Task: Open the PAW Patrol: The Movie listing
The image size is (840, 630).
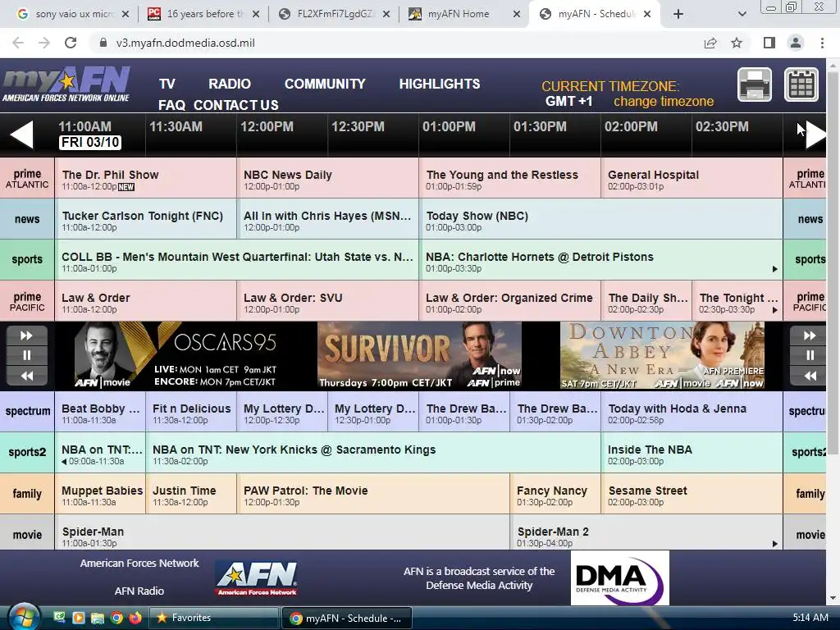Action: click(373, 494)
